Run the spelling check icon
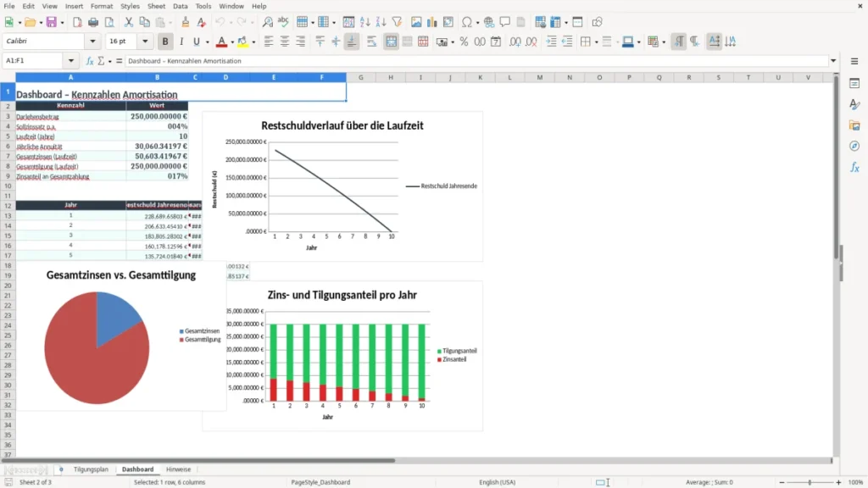868x488 pixels. [x=283, y=22]
